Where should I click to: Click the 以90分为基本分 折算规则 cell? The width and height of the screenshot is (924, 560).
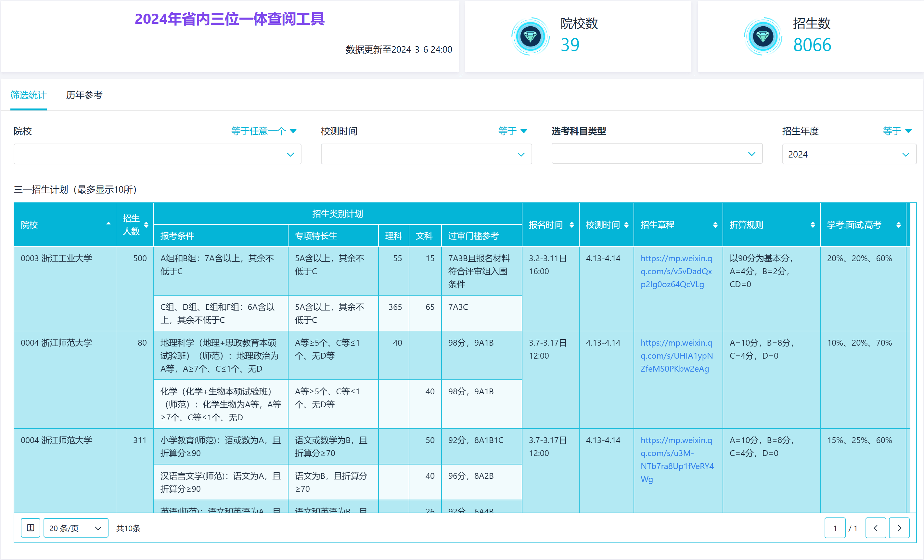771,288
